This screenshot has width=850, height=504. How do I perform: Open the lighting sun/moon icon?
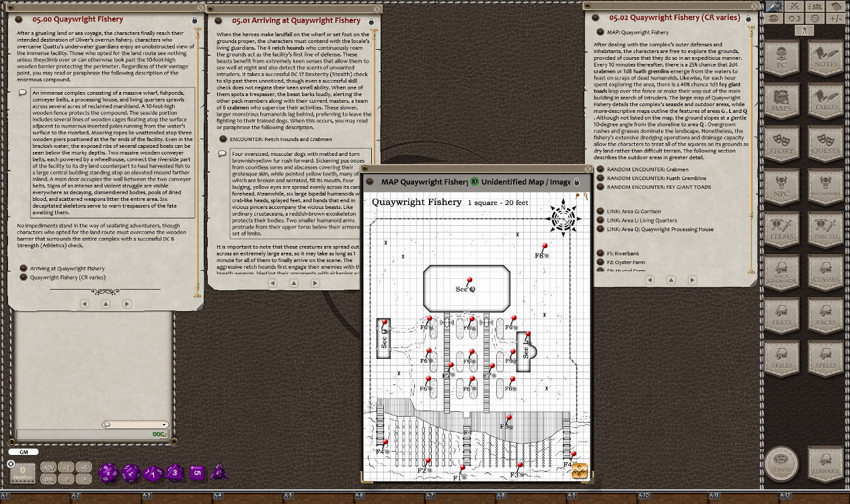pyautogui.click(x=794, y=19)
